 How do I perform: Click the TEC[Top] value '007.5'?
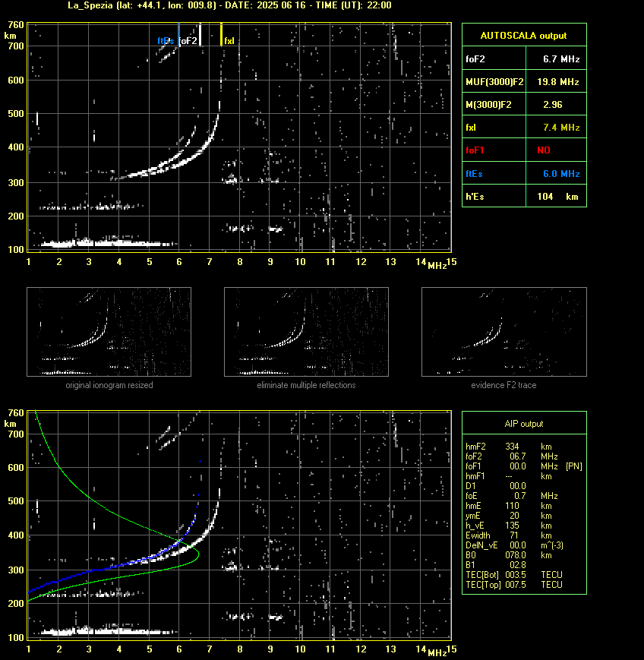pyautogui.click(x=515, y=584)
